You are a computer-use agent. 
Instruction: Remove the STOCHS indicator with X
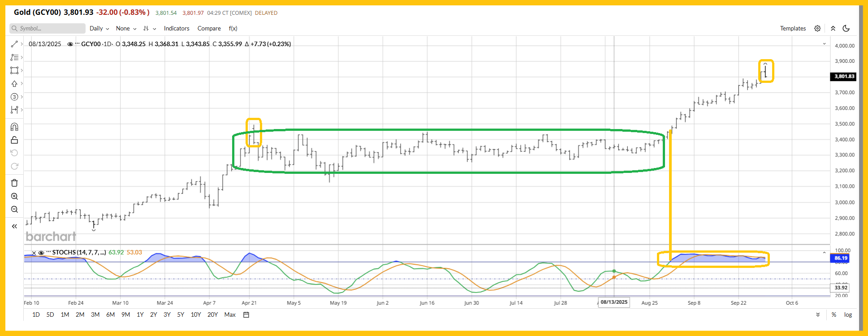tap(34, 253)
